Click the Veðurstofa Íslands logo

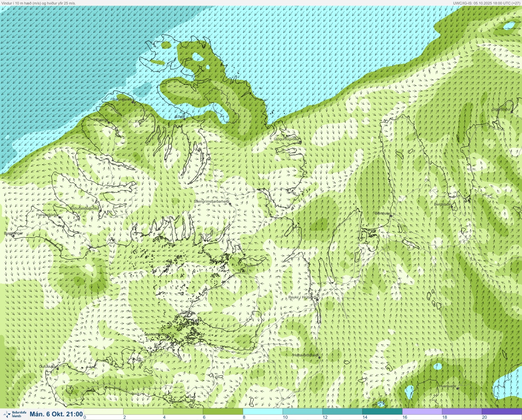[15, 414]
